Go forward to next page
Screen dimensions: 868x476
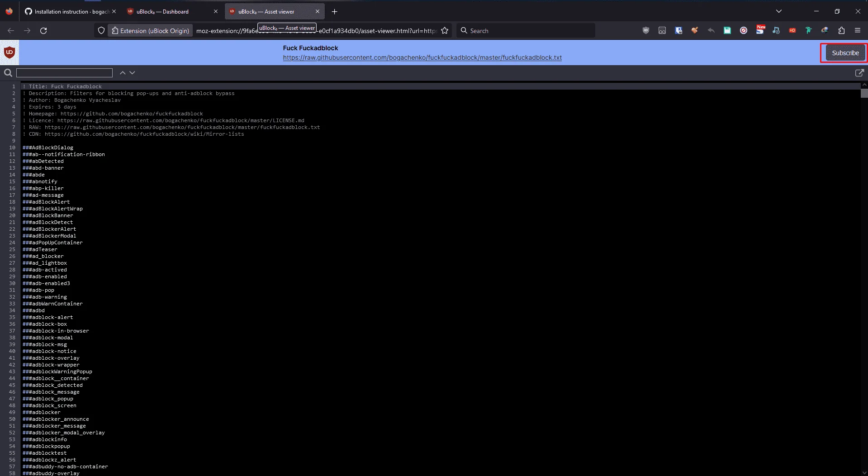click(27, 30)
